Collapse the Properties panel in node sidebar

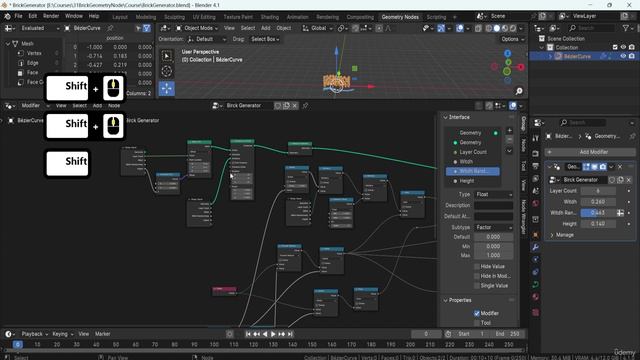coord(457,300)
